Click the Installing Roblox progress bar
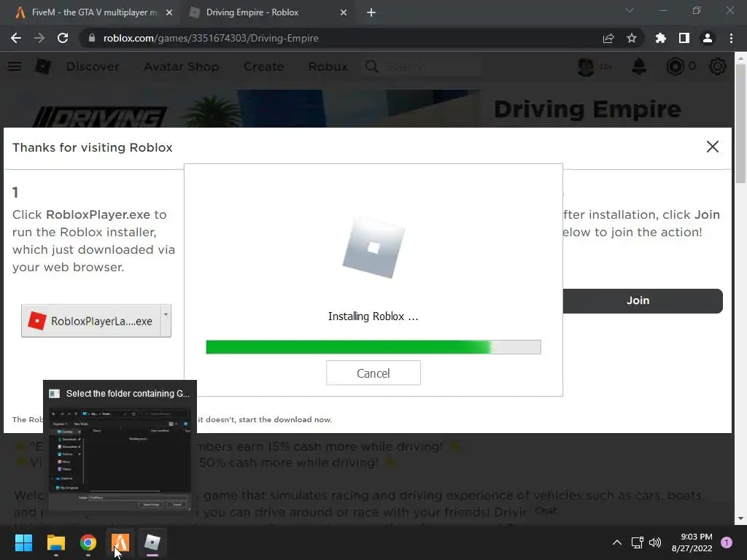The height and width of the screenshot is (560, 747). [x=373, y=346]
